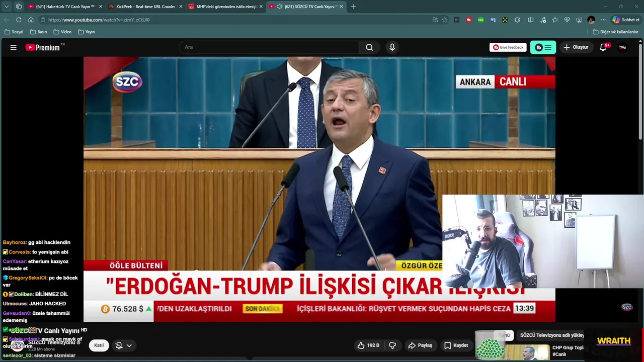
Task: Click the page vertical scrollbar
Action: point(640,90)
